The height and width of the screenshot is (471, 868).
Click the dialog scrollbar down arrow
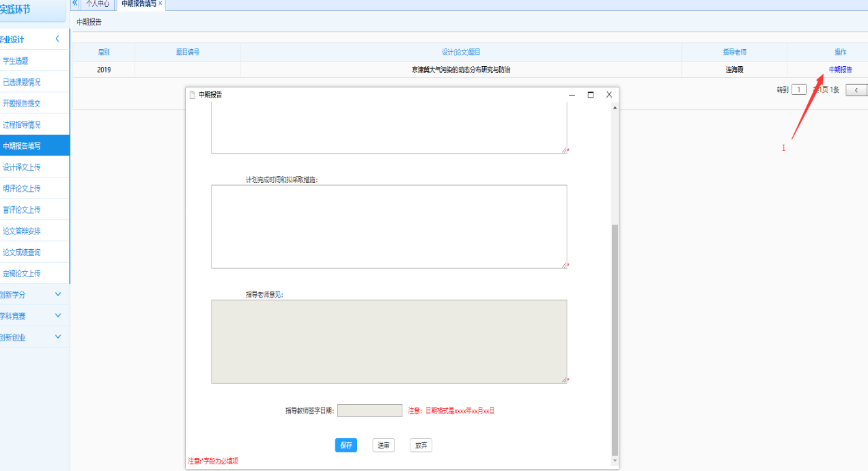pos(615,461)
